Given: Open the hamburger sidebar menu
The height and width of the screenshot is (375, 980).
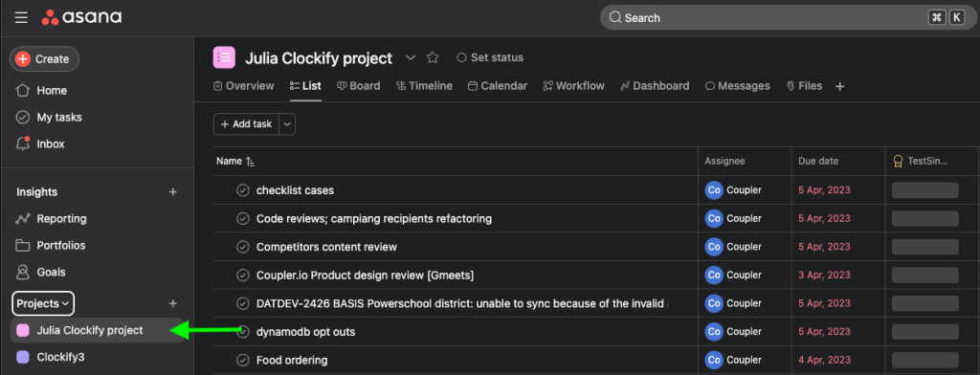Looking at the screenshot, I should click(21, 17).
